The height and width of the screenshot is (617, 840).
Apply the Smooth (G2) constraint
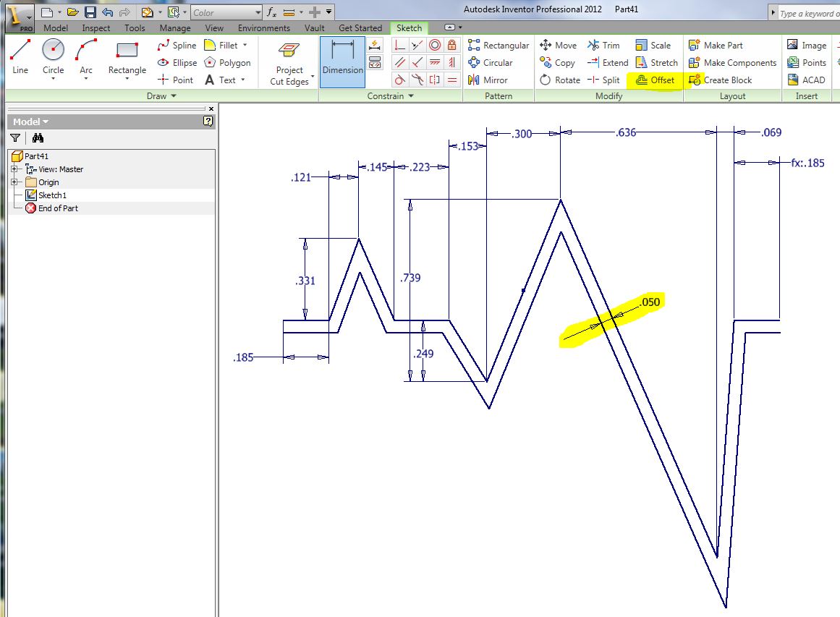tap(417, 80)
